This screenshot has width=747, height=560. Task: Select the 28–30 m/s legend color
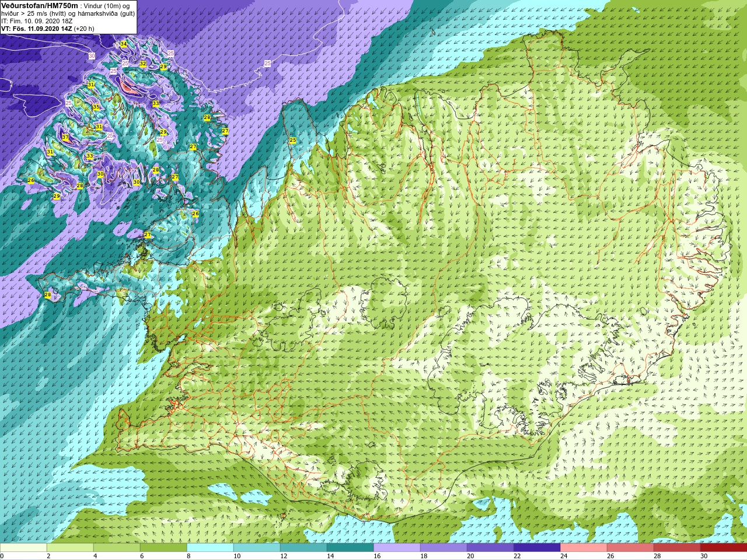coord(677,548)
